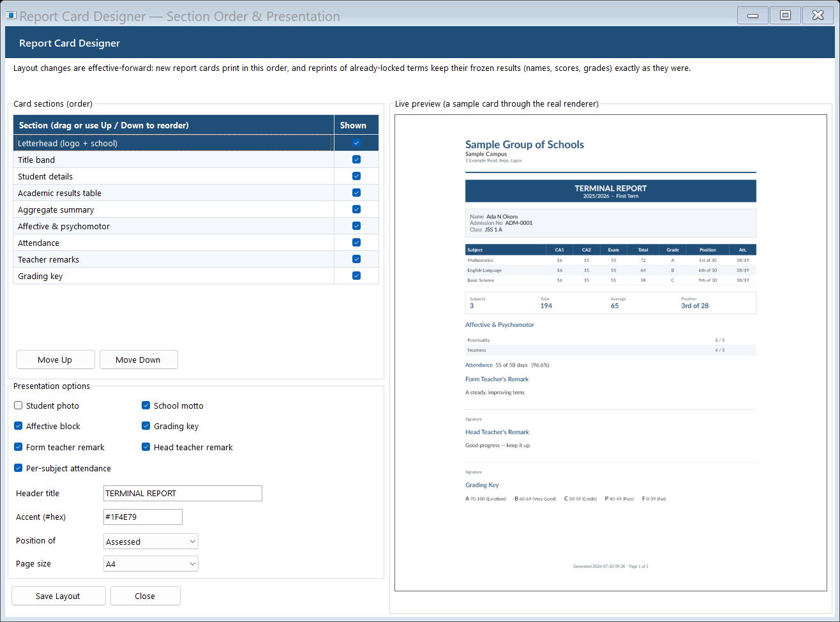Screen dimensions: 840x622
Task: Click the Close button at bottom
Action: [x=145, y=596]
